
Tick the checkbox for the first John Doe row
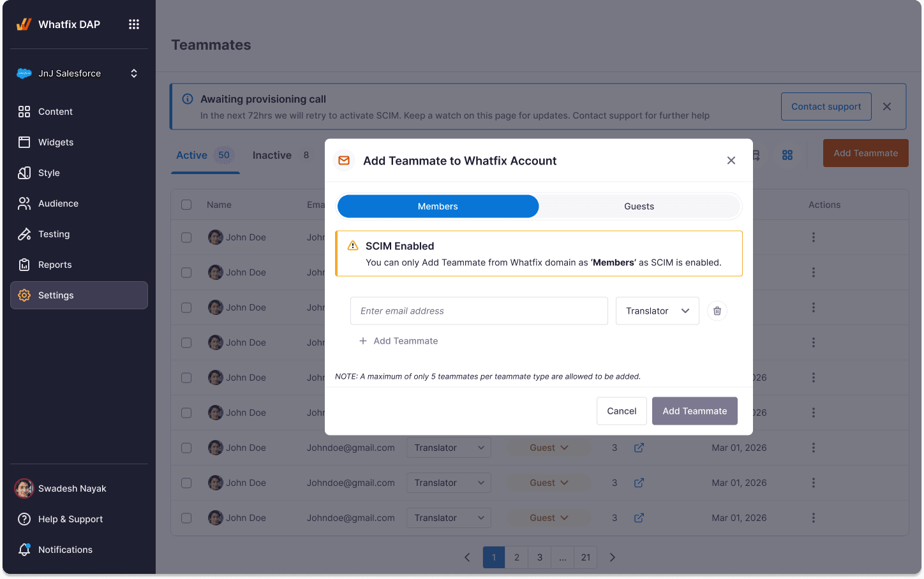tap(186, 237)
